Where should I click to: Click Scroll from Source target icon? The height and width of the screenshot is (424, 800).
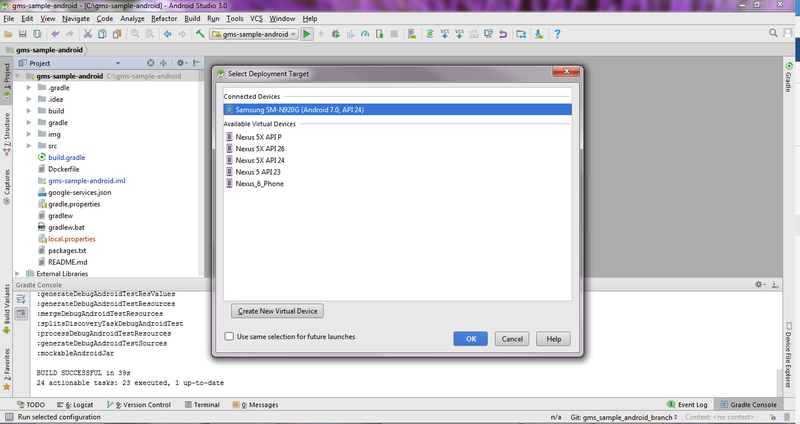tap(151, 63)
